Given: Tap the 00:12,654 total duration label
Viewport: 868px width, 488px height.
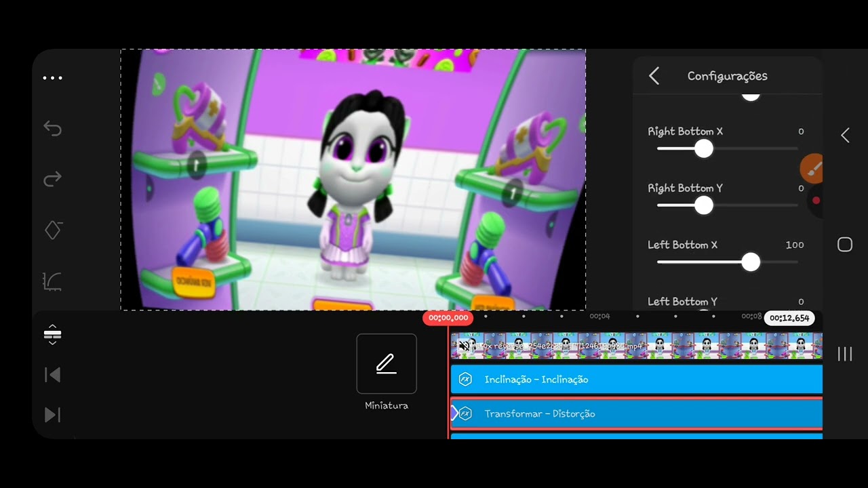Looking at the screenshot, I should pyautogui.click(x=789, y=318).
